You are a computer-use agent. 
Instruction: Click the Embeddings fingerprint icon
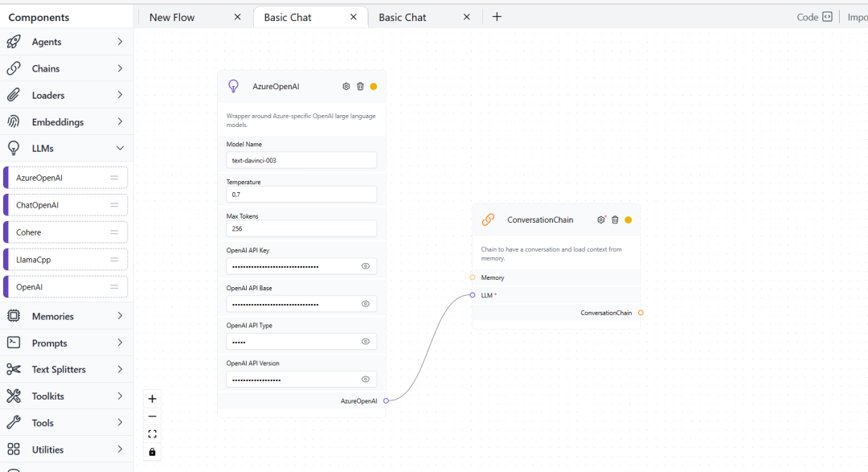click(x=14, y=121)
